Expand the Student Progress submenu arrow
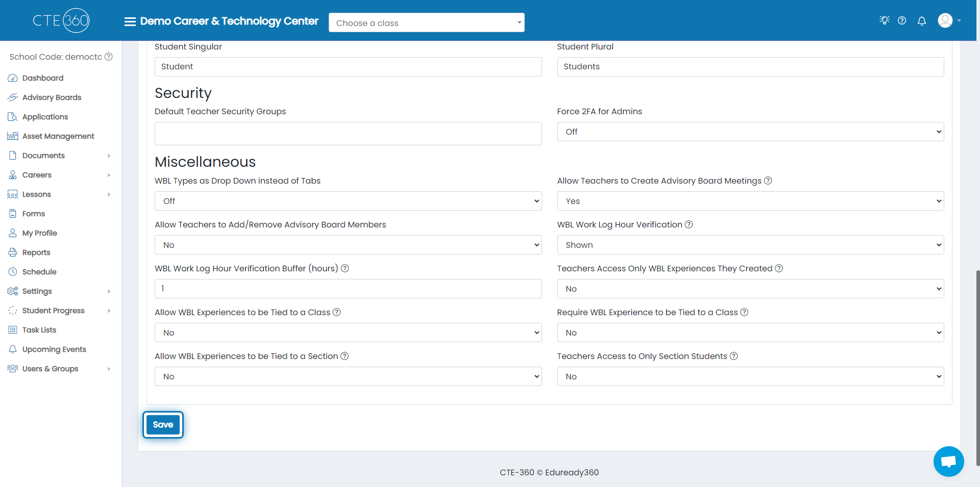The width and height of the screenshot is (980, 487). coord(109,311)
